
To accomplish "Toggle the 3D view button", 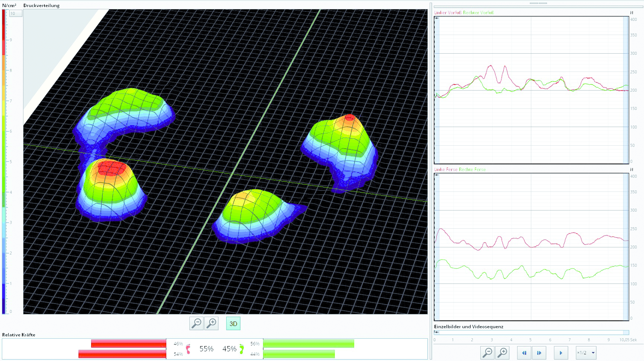I will (233, 323).
